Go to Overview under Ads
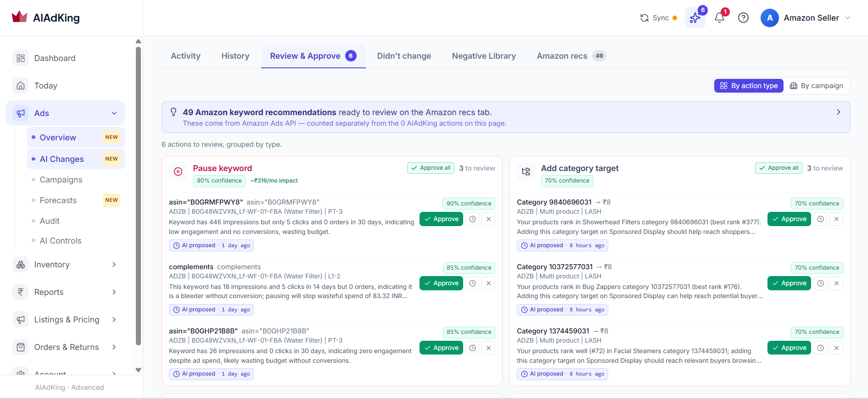868x399 pixels. coord(76,138)
